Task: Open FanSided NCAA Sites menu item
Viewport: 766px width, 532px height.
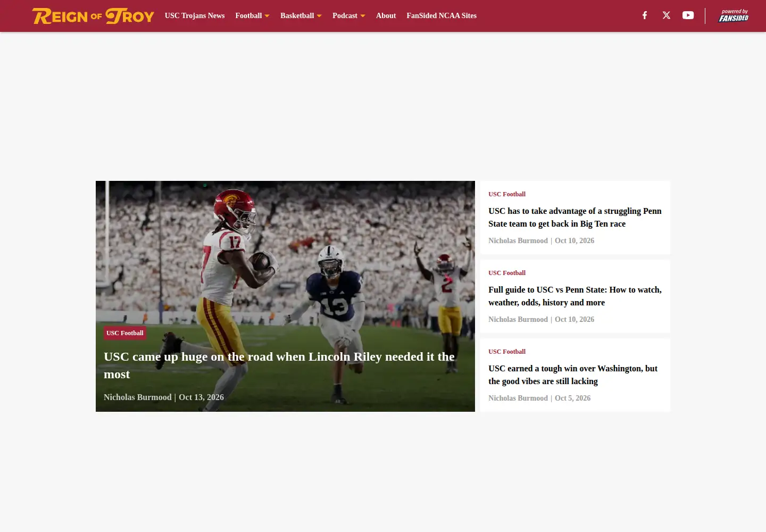Action: tap(442, 16)
